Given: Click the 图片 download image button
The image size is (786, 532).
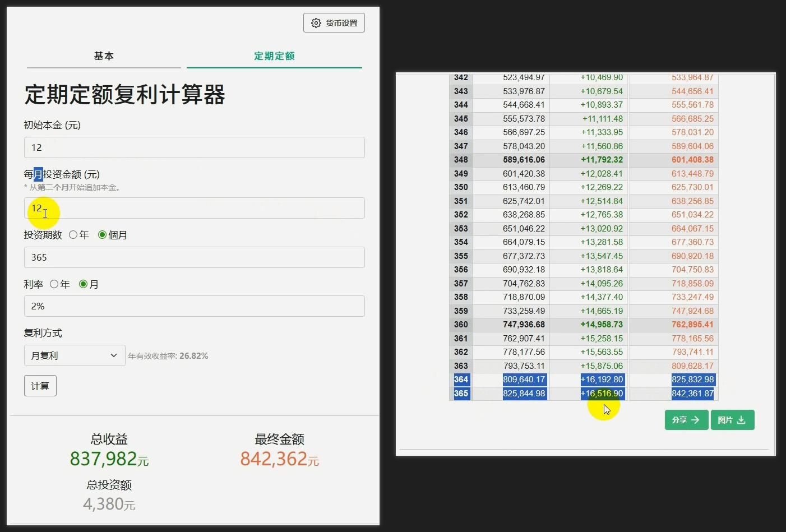Looking at the screenshot, I should (x=733, y=420).
